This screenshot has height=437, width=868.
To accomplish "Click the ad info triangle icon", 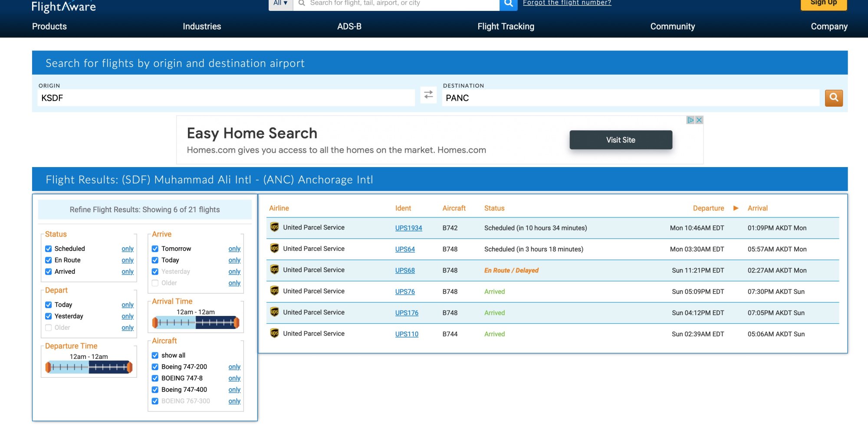I will point(690,120).
